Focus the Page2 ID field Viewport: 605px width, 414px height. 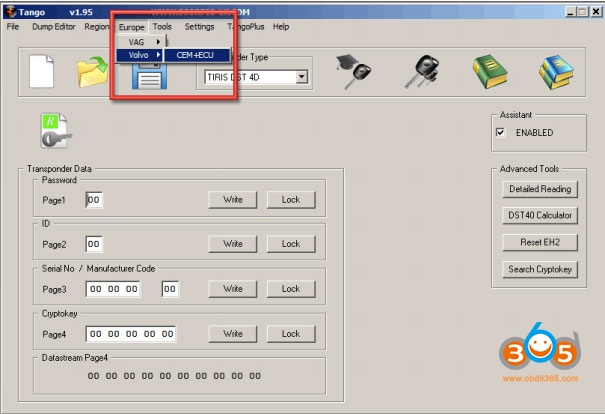coord(94,244)
